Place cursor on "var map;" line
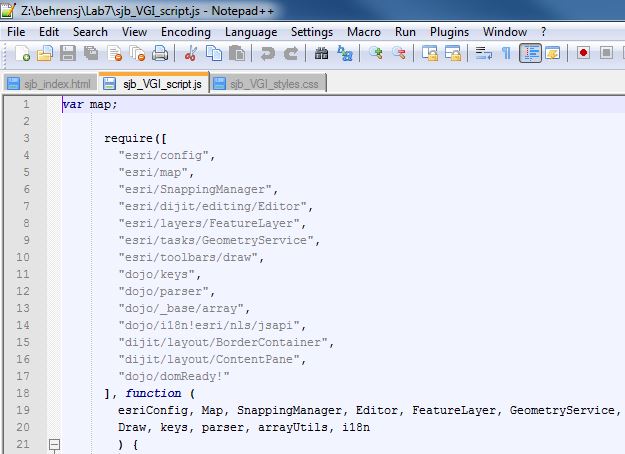The image size is (625, 454). 90,104
